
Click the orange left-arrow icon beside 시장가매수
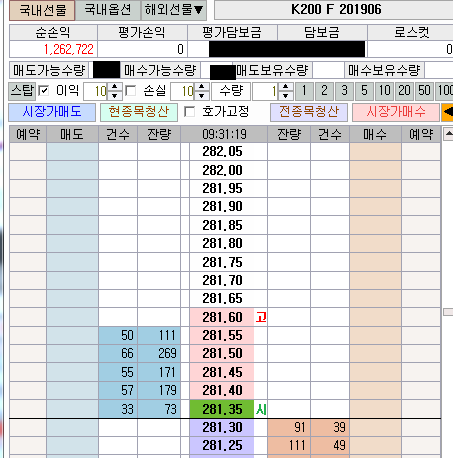click(447, 112)
